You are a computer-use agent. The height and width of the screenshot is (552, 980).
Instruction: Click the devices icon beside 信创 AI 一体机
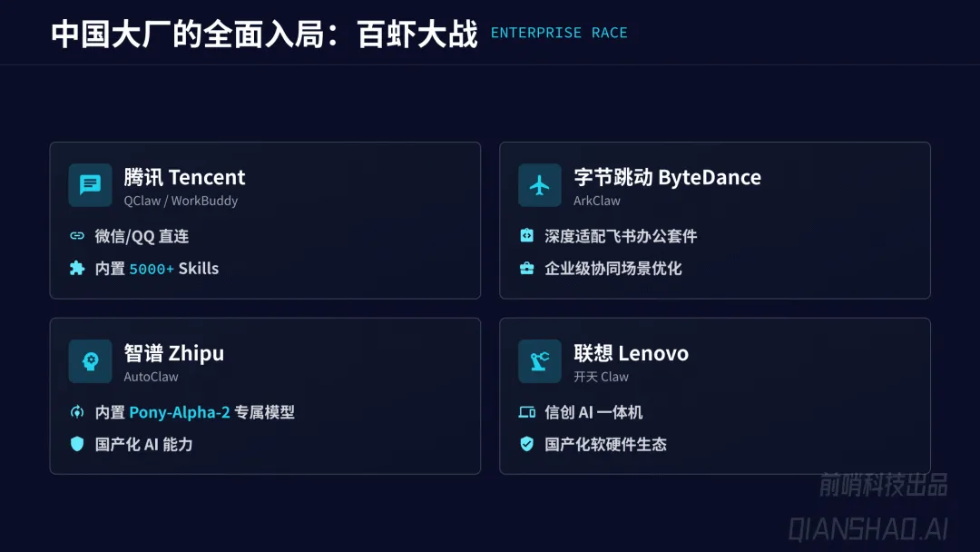point(526,412)
